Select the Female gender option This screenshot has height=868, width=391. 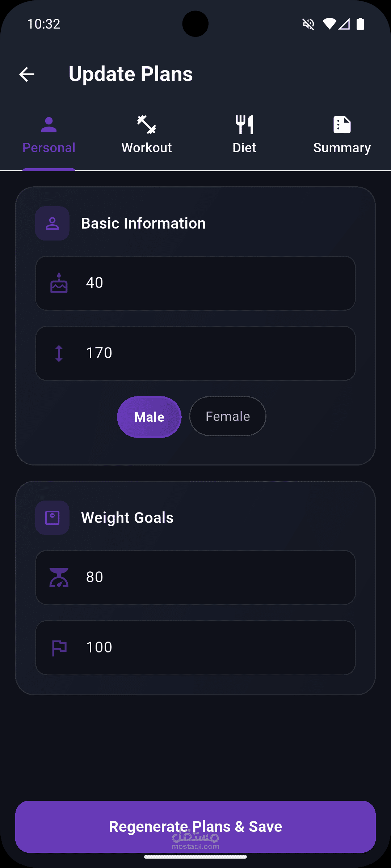point(228,416)
